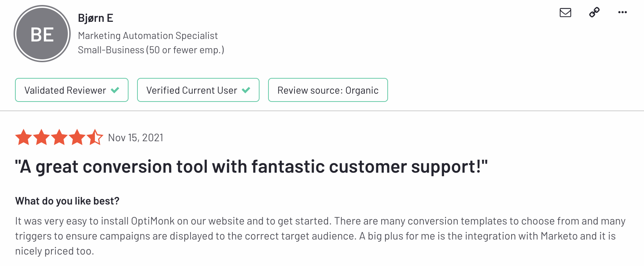Screen dimensions: 644x266
Task: Click the Validated Reviewer green checkmark
Action: click(115, 90)
